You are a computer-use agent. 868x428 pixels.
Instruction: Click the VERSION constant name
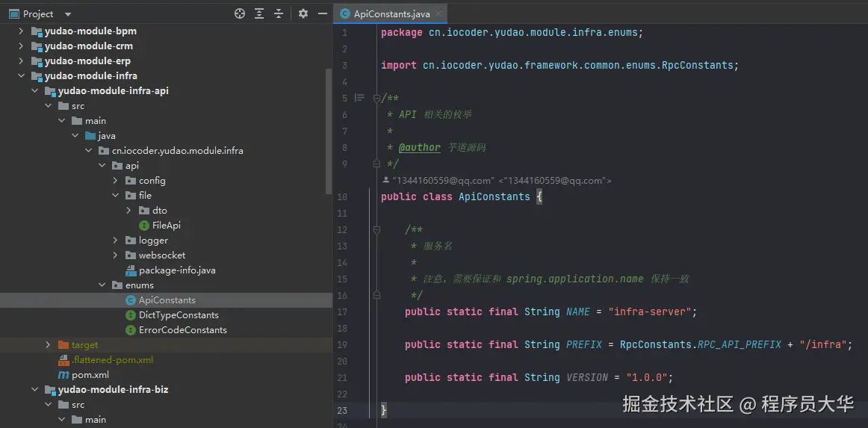point(587,378)
